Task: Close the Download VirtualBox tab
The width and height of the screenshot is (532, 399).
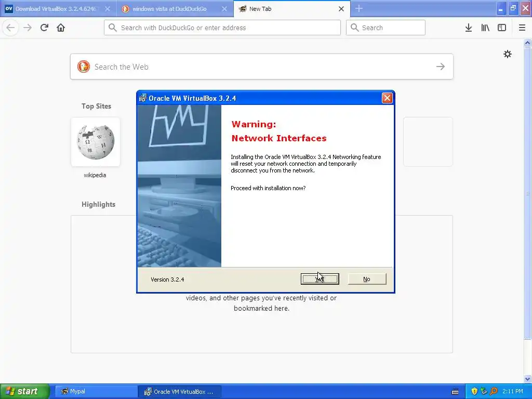Action: point(108,9)
